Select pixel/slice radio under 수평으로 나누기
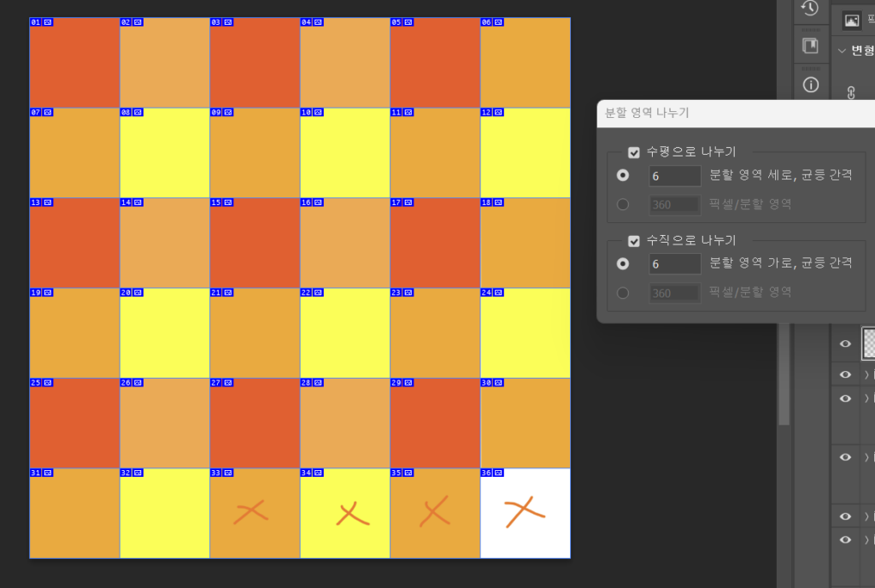The height and width of the screenshot is (588, 875). click(x=623, y=204)
